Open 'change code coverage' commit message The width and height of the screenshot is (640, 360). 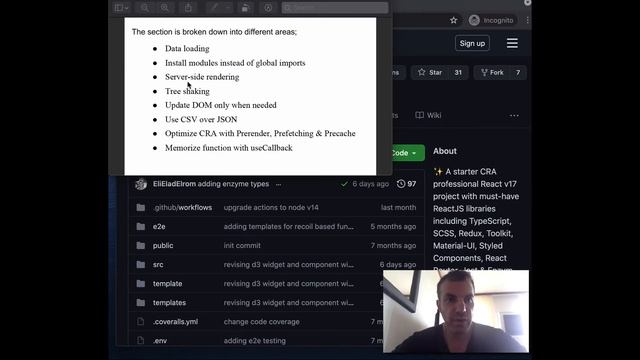(x=262, y=322)
